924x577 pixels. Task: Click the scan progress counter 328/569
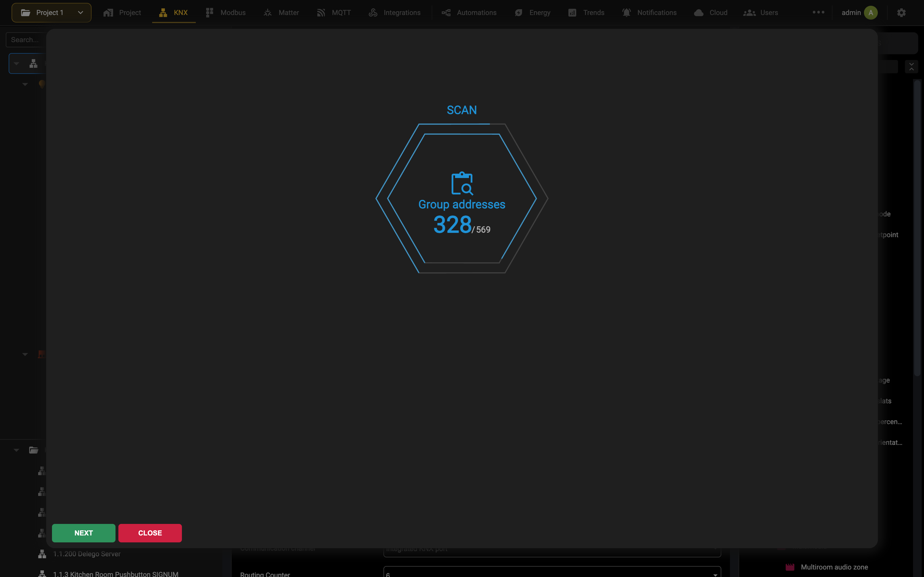(x=462, y=224)
